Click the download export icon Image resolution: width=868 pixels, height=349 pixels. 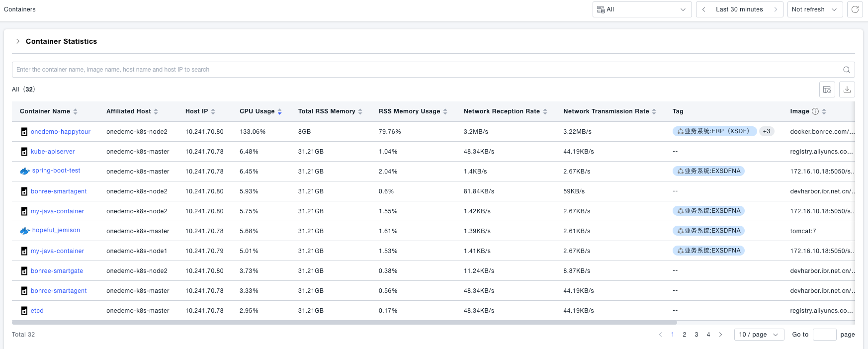point(847,89)
